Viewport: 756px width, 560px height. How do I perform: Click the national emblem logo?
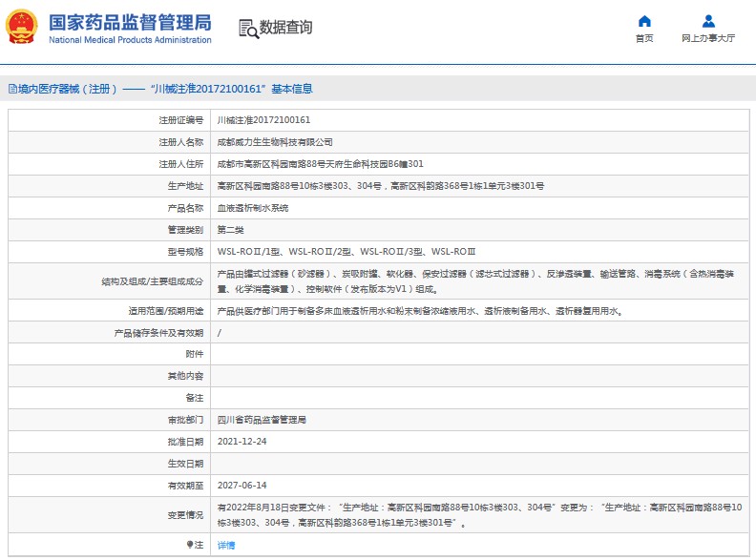(23, 28)
